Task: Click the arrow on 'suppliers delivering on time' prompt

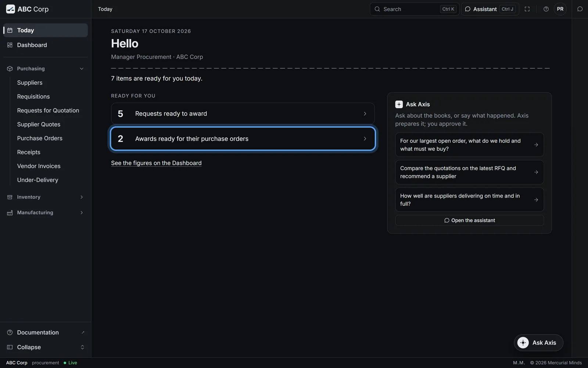Action: tap(536, 200)
